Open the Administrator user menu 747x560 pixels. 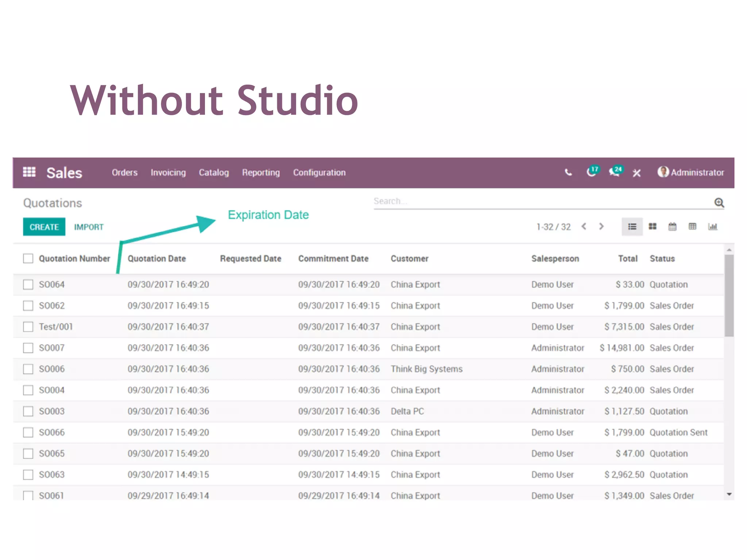[691, 172]
